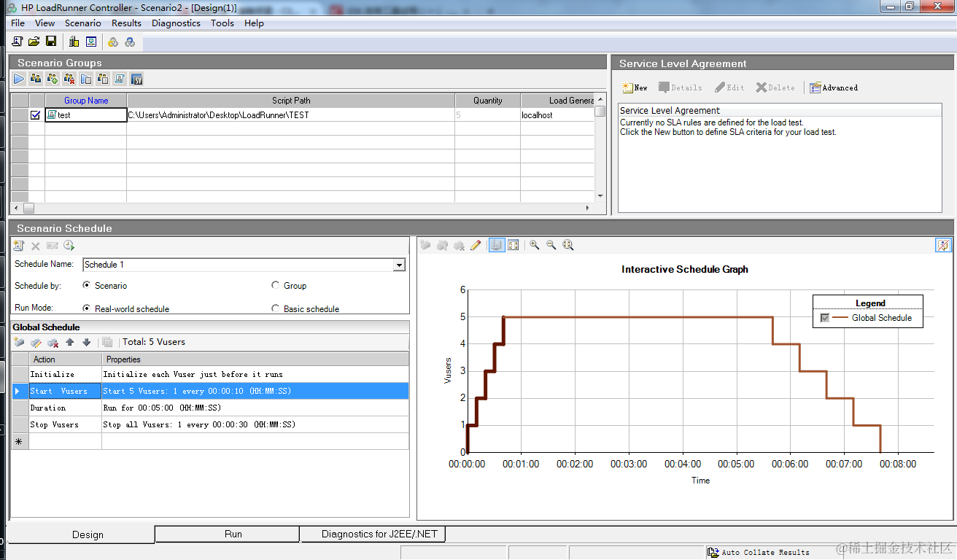Click the pencil Edit Mode icon above graph
Screen dimensions: 957x560
pyautogui.click(x=476, y=246)
